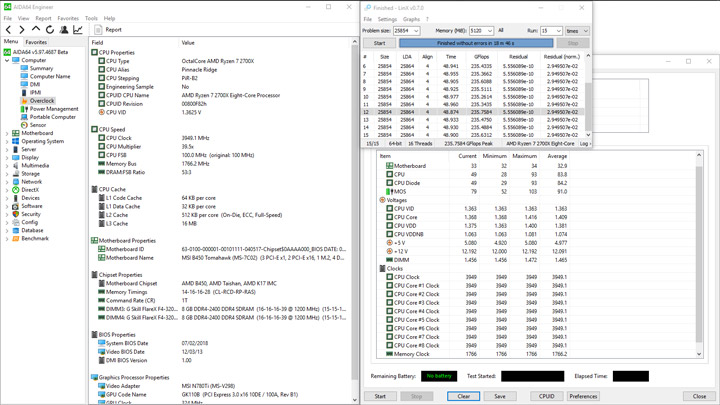Expand the Operating System tree node

pyautogui.click(x=7, y=141)
